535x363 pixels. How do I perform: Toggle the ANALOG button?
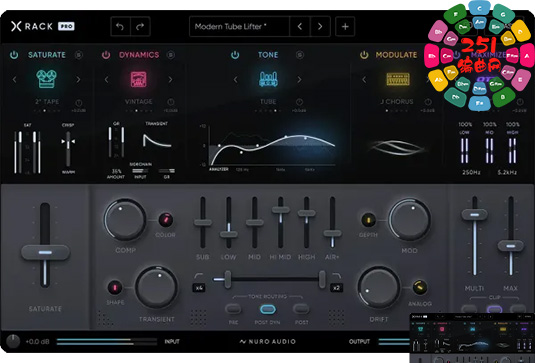419,287
